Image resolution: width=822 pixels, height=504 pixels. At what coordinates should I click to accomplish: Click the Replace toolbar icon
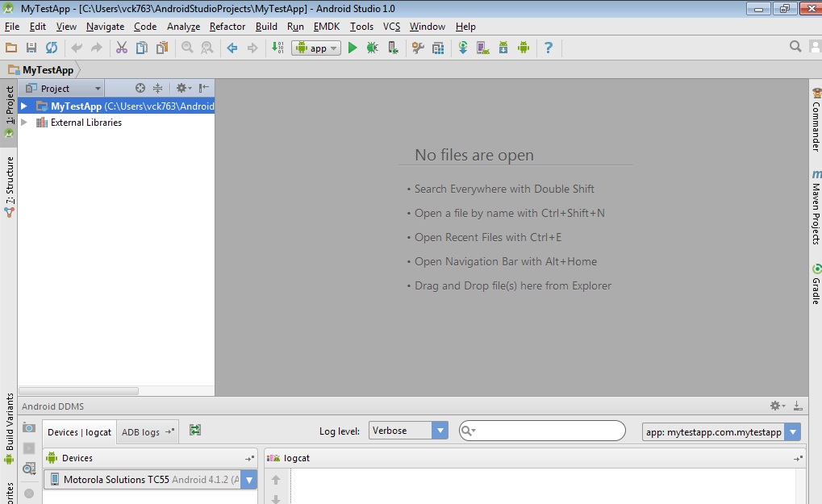pyautogui.click(x=207, y=48)
